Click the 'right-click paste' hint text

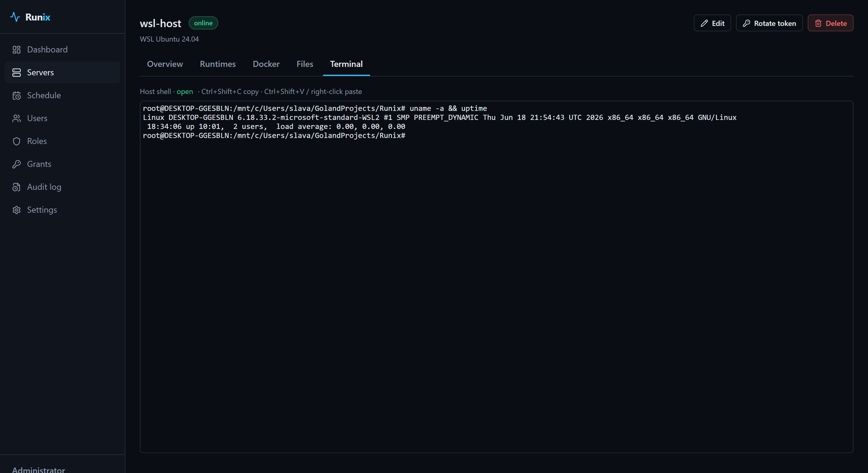(336, 92)
